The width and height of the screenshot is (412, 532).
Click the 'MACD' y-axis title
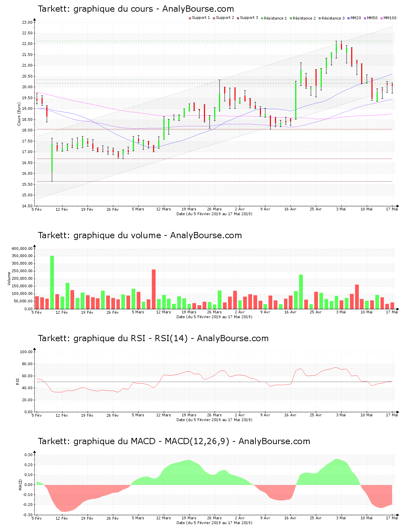[x=20, y=485]
